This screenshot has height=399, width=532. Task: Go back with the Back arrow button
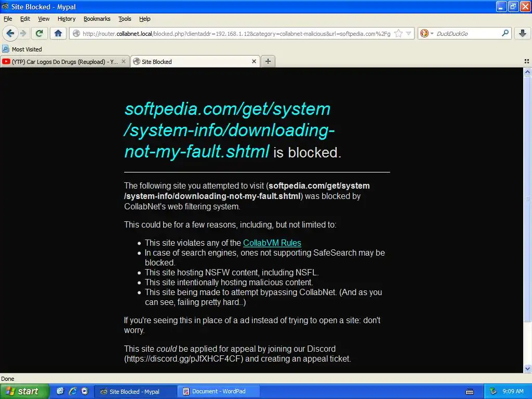click(x=10, y=33)
